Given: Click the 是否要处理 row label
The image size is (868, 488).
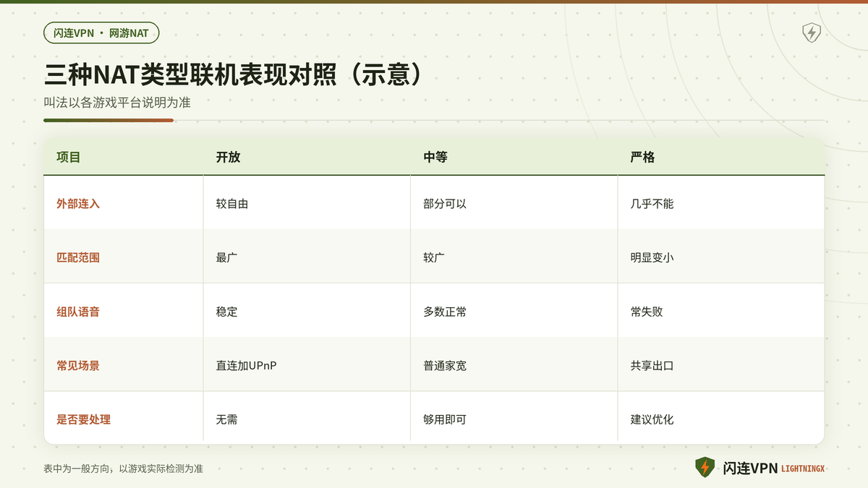Looking at the screenshot, I should (84, 419).
